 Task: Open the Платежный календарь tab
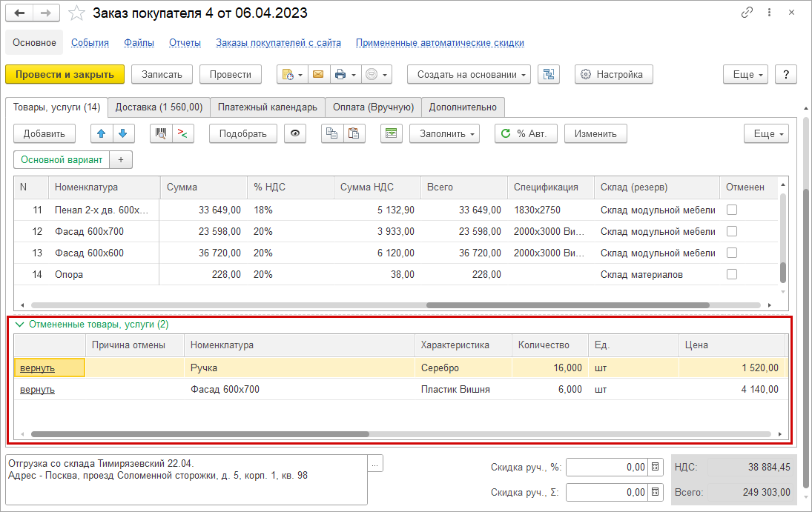pos(267,107)
